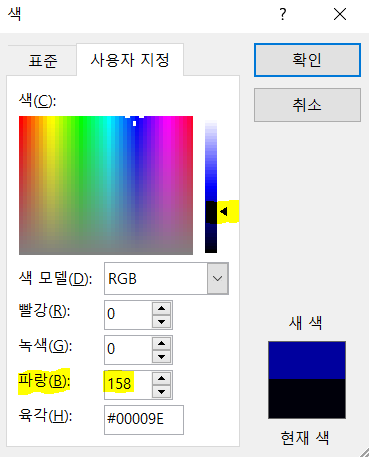Viewport: 369px width, 457px height.
Task: Close the 색 dialog
Action: pyautogui.click(x=340, y=14)
